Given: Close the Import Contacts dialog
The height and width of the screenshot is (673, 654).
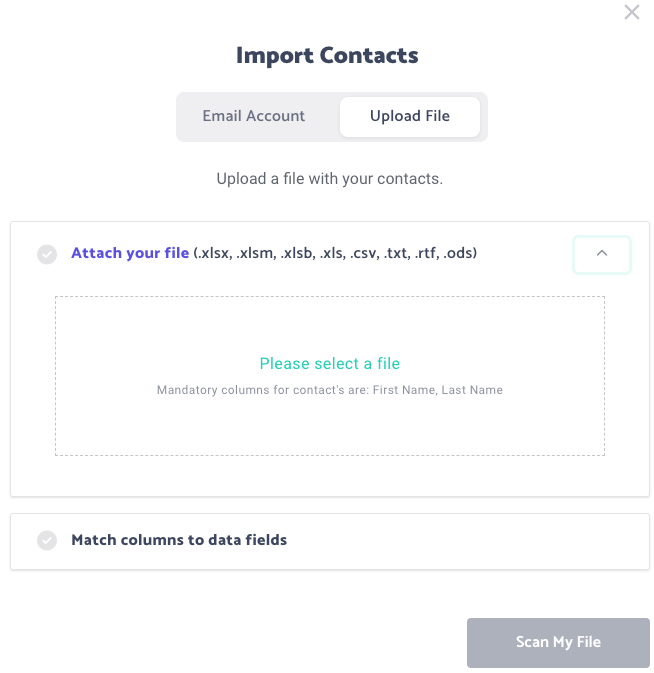Looking at the screenshot, I should click(632, 12).
